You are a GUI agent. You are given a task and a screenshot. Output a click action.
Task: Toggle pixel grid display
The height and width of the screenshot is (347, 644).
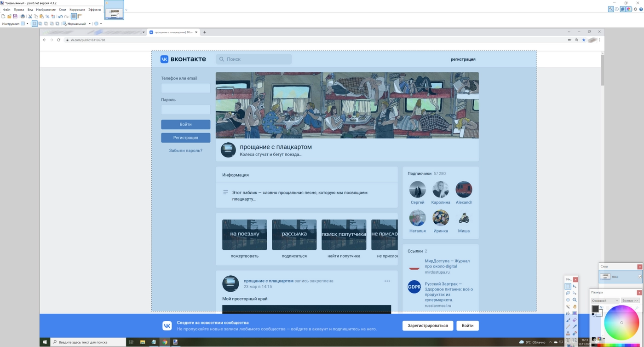tap(74, 17)
